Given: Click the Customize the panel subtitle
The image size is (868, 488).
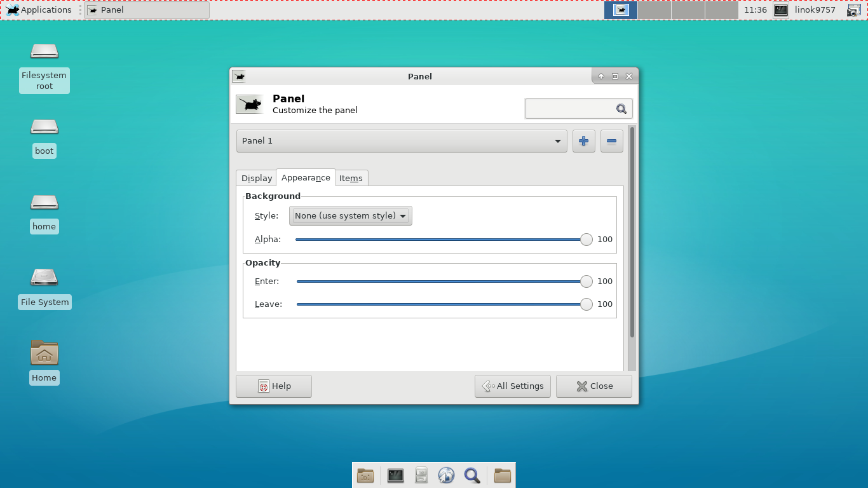Looking at the screenshot, I should 315,111.
